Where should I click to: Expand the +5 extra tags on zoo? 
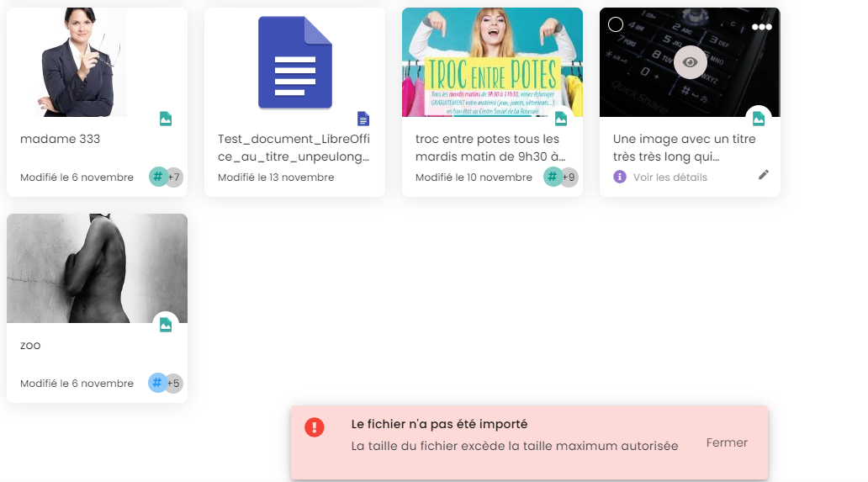point(174,384)
